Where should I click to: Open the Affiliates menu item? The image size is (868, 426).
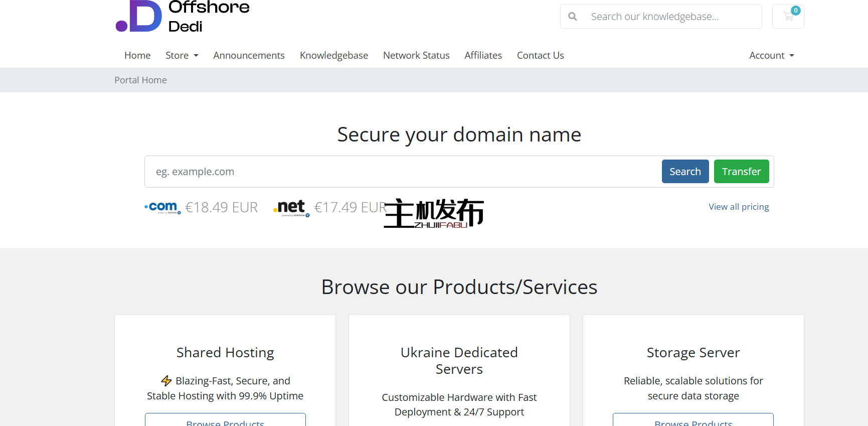click(483, 55)
